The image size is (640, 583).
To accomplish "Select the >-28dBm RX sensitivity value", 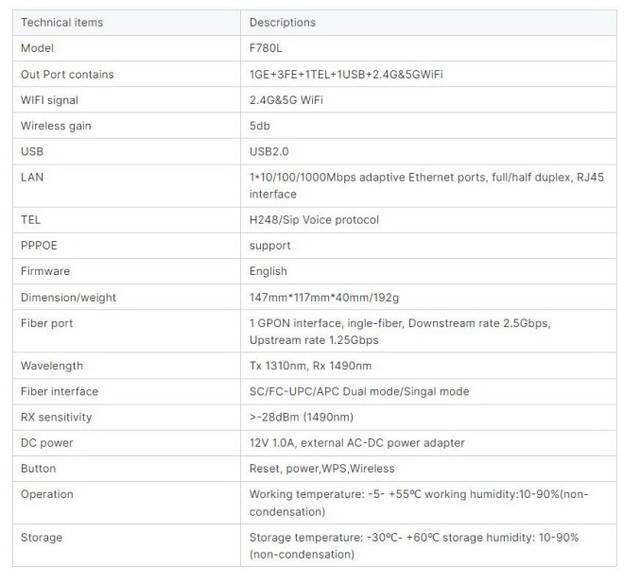I will click(x=300, y=417).
